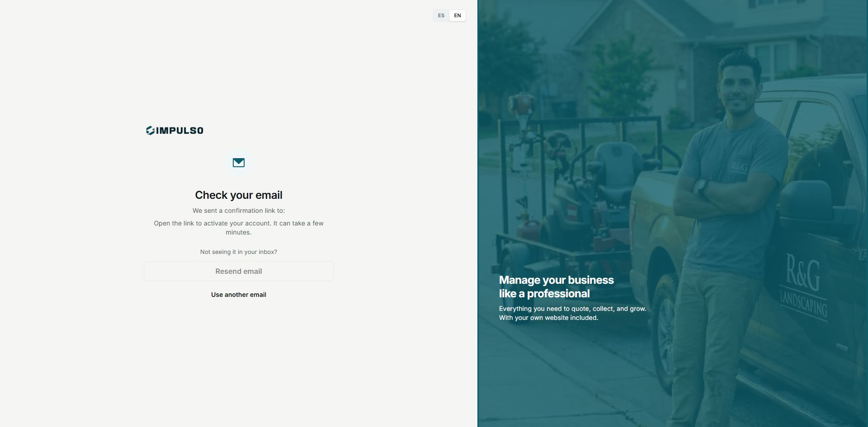The height and width of the screenshot is (427, 868).
Task: Click the Use another email link
Action: [239, 295]
